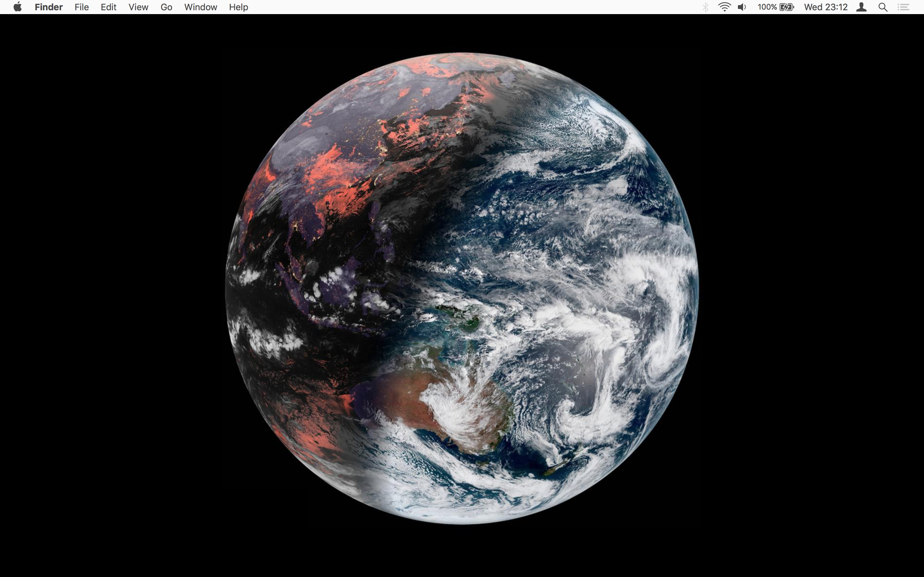Open the user account silhouette icon
This screenshot has height=577, width=924.
[861, 7]
